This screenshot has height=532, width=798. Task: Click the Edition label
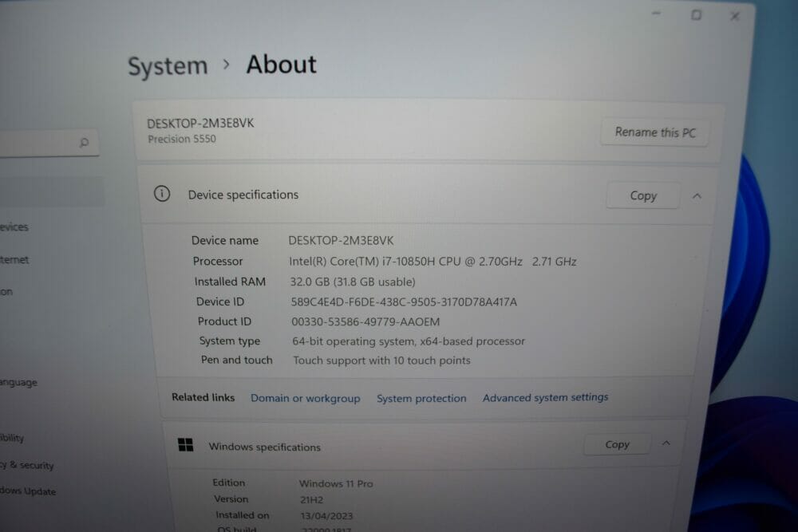(x=228, y=483)
